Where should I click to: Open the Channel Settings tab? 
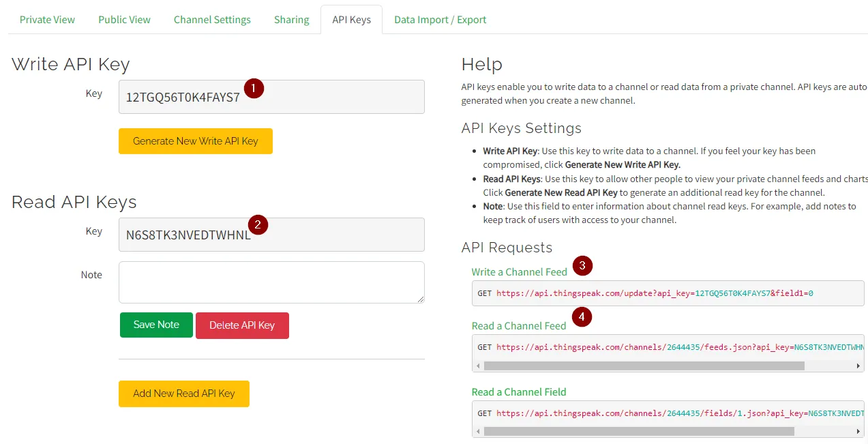pos(212,20)
